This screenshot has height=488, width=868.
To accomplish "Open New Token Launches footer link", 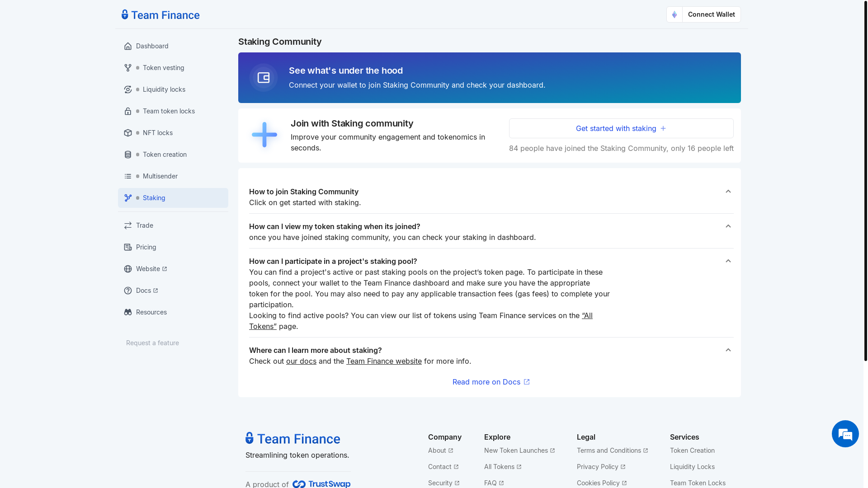I will click(519, 450).
